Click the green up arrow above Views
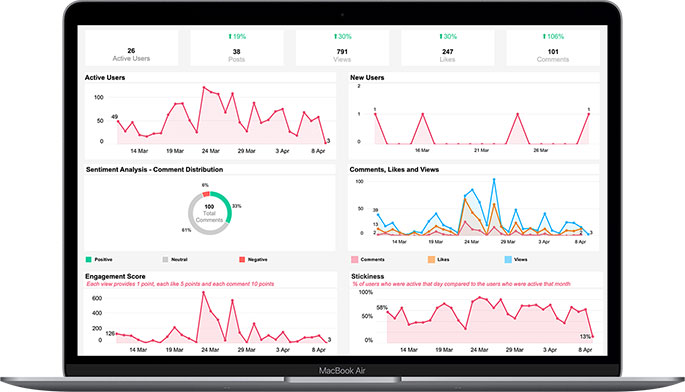This screenshot has width=685, height=392. [x=336, y=37]
